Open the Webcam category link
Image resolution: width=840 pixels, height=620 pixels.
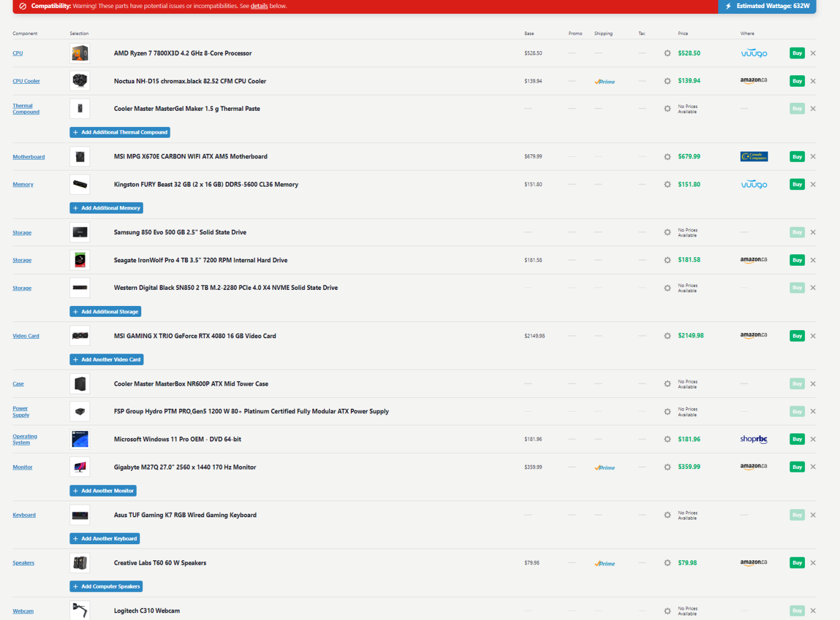[23, 611]
